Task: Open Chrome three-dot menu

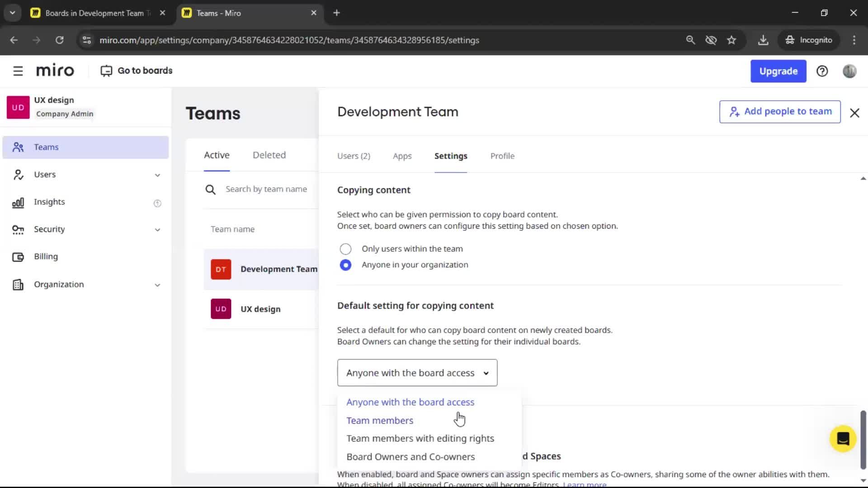Action: [854, 40]
